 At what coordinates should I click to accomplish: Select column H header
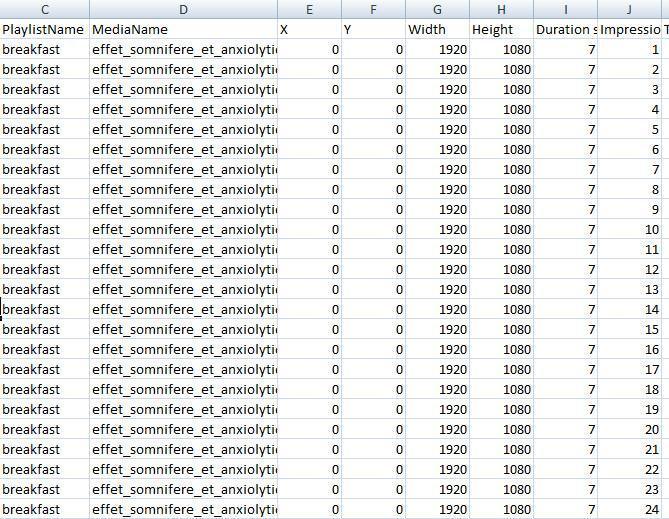pyautogui.click(x=501, y=9)
